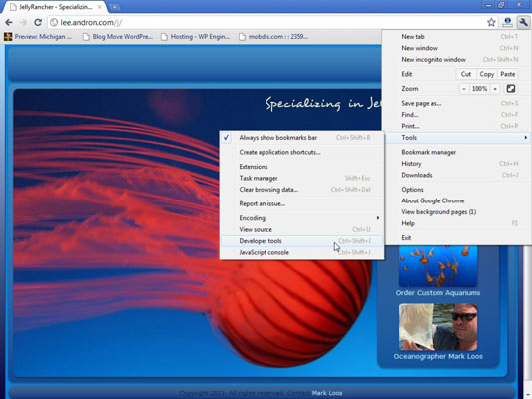Open the mobdis.com bookmark

point(273,37)
